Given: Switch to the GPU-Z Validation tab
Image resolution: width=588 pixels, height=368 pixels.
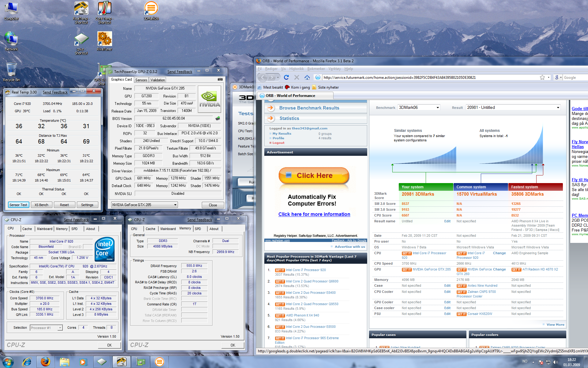Looking at the screenshot, I should tap(158, 80).
